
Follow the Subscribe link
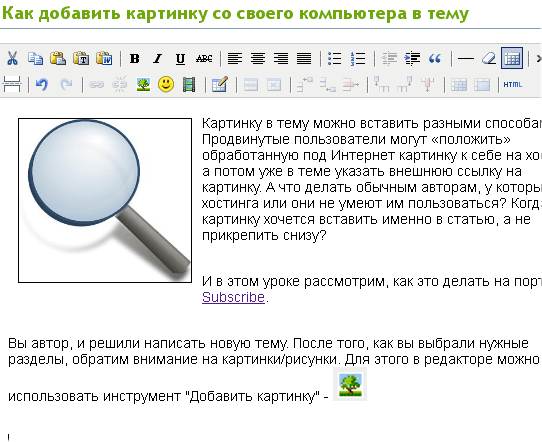pos(233,297)
